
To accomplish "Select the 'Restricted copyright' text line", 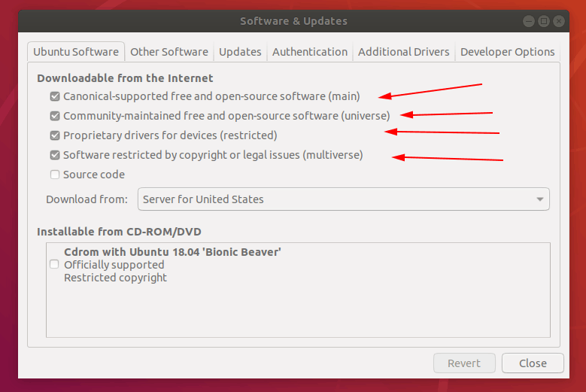I will (x=115, y=278).
